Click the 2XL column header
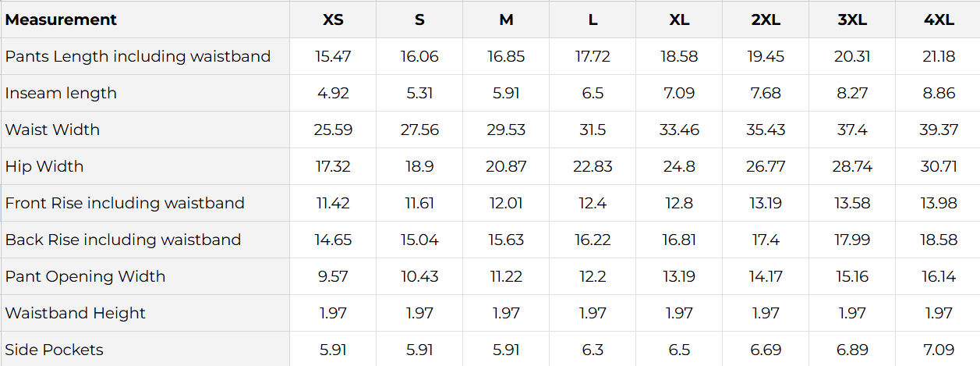The width and height of the screenshot is (980, 366). (766, 20)
